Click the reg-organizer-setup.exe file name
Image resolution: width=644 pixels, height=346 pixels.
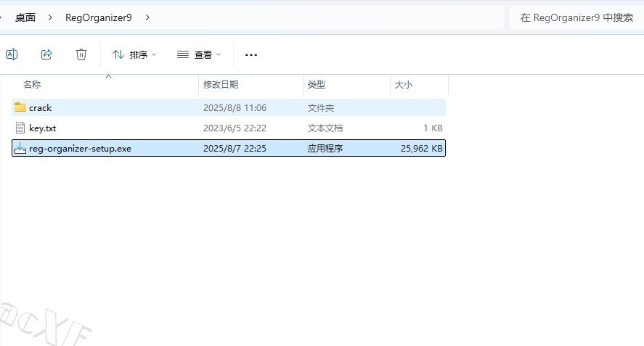(x=80, y=149)
